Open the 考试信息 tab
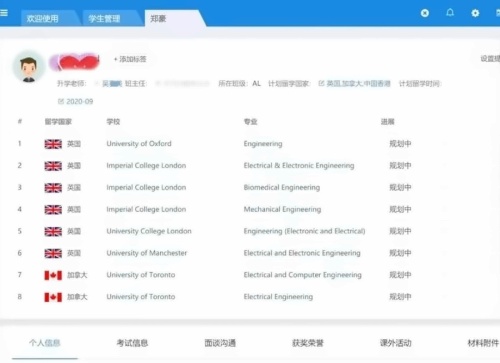Image resolution: width=500 pixels, height=363 pixels. [x=132, y=343]
